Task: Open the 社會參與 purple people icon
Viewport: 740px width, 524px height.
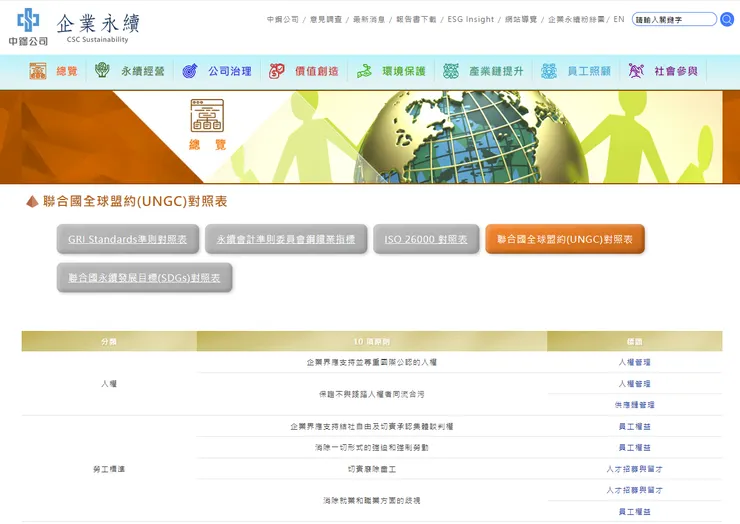Action: click(x=636, y=71)
